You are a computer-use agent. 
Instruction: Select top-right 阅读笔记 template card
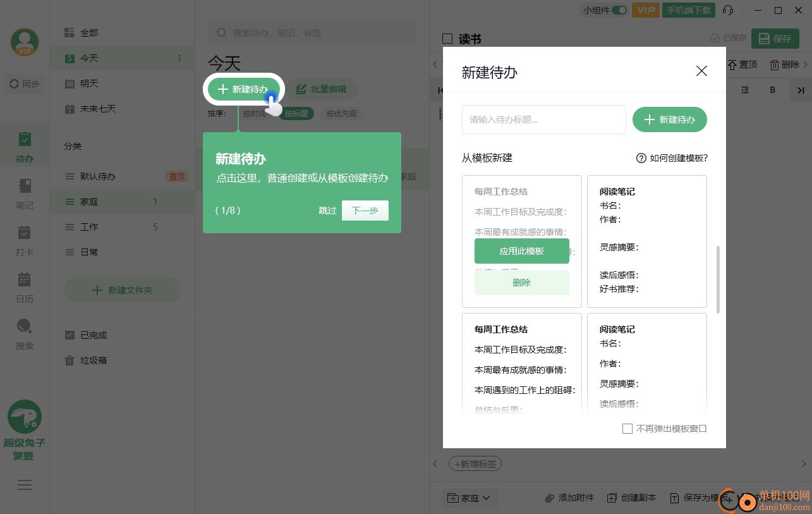(647, 242)
